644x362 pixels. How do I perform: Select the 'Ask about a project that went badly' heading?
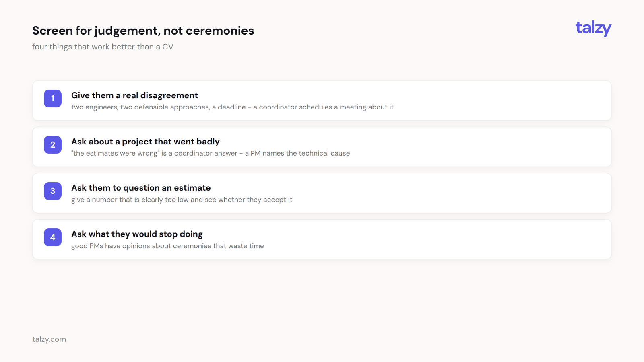(145, 142)
